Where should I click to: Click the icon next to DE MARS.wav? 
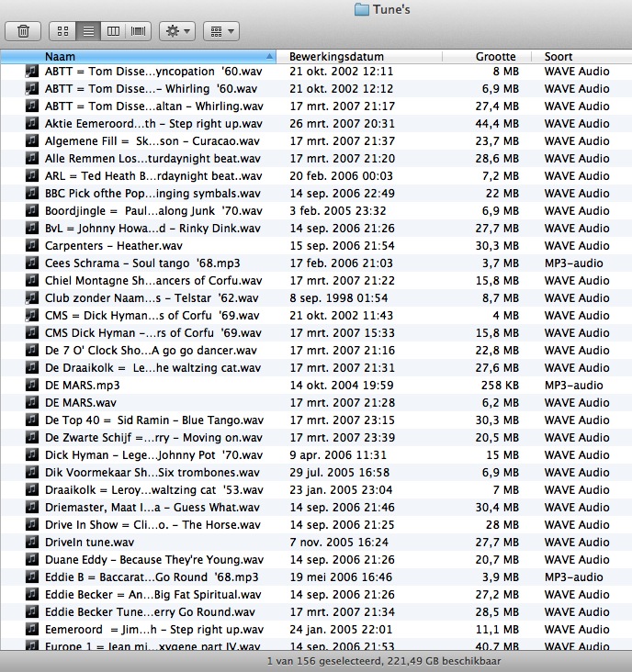click(31, 403)
